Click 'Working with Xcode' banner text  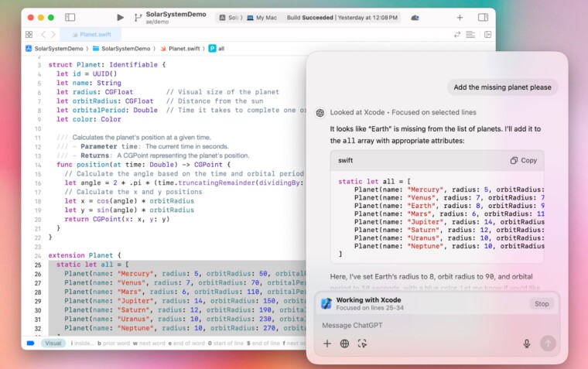coord(368,300)
